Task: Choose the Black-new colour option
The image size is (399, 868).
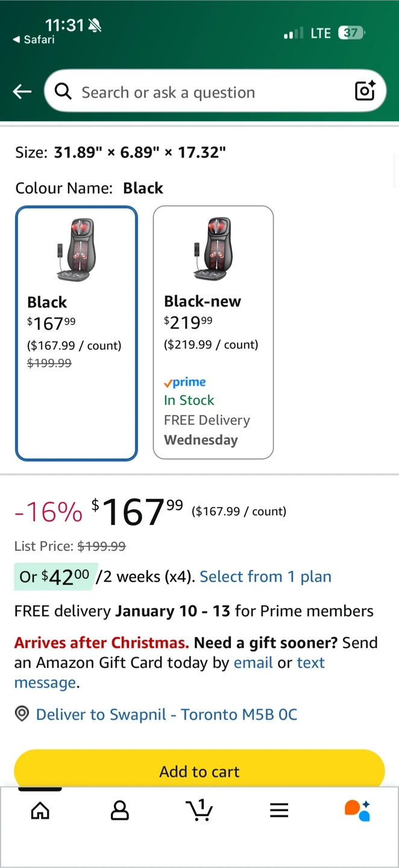Action: (x=213, y=332)
